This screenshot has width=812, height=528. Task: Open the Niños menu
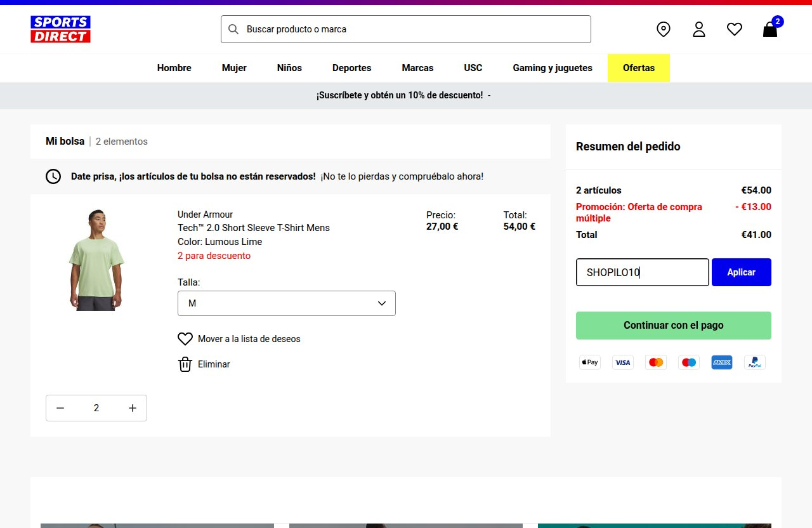click(x=289, y=68)
